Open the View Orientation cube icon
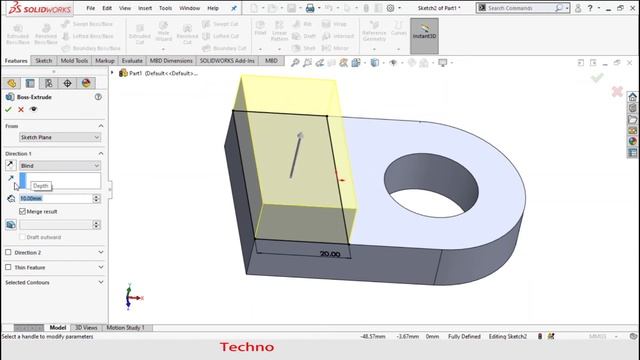Screen dimensions: 640x360 click(356, 62)
